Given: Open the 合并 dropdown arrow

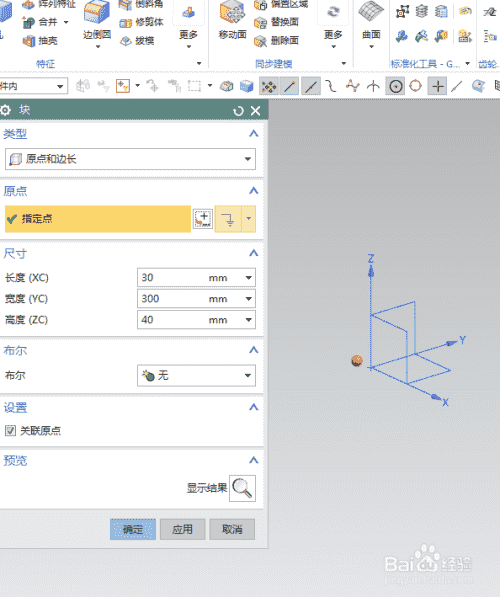Looking at the screenshot, I should tap(66, 22).
